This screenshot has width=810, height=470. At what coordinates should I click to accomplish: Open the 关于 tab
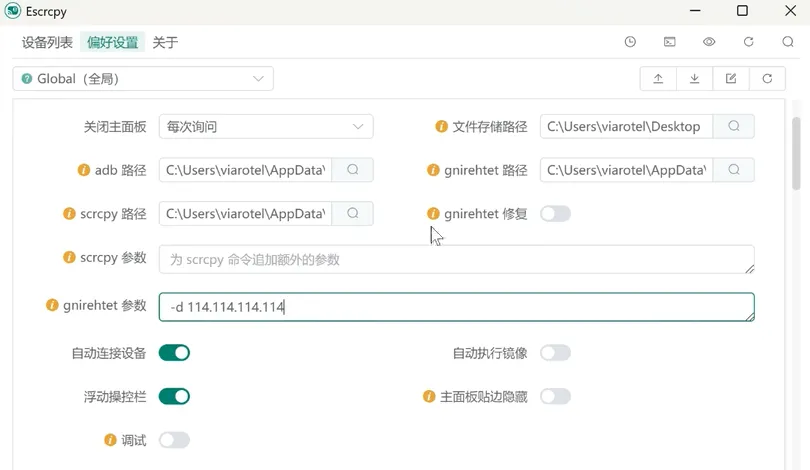click(165, 42)
